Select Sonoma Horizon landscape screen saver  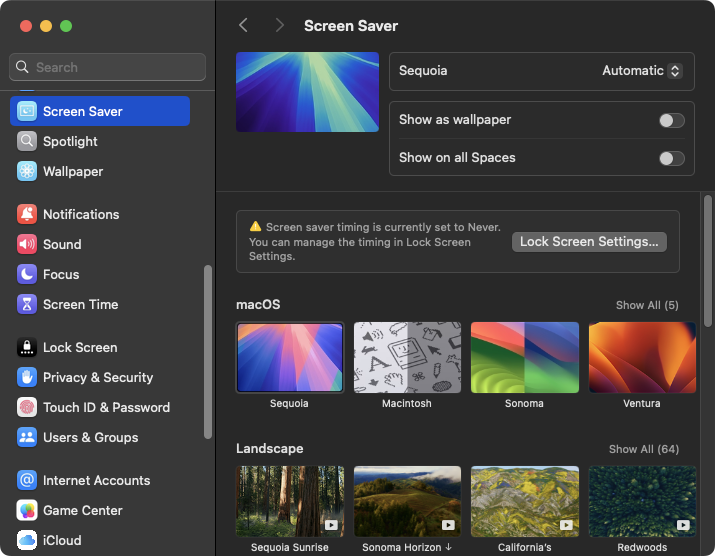407,501
